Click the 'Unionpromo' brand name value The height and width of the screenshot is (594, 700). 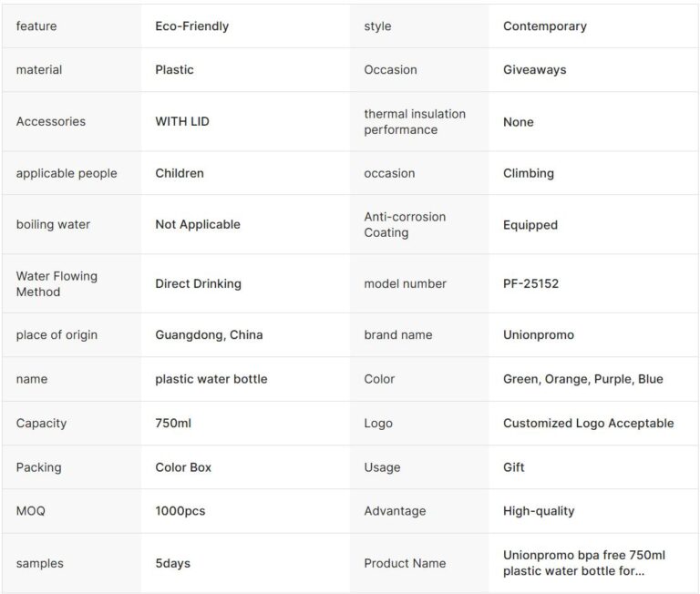pos(538,334)
